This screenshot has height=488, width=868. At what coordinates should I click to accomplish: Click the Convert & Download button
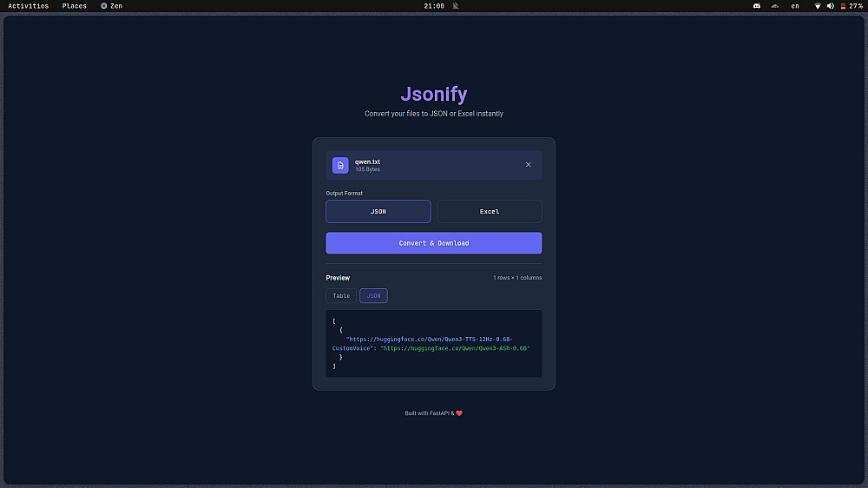[434, 243]
